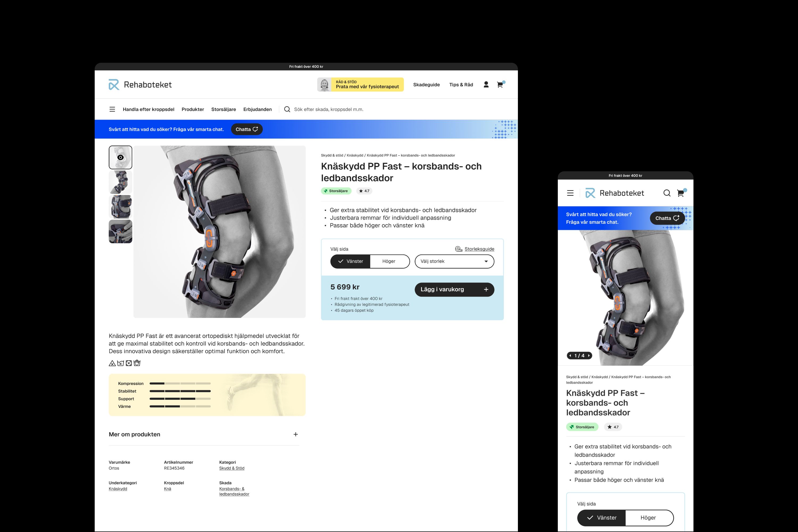
Task: Open the Erbjudanden menu item
Action: pos(257,109)
